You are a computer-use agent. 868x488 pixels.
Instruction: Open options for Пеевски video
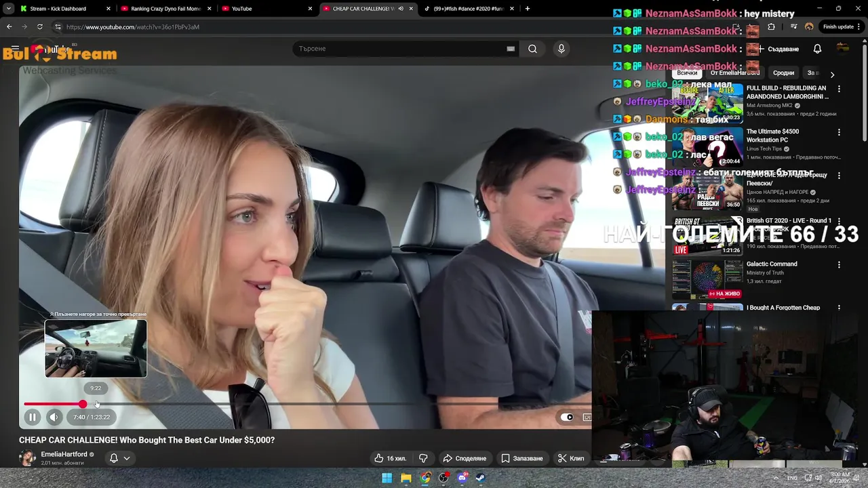pyautogui.click(x=839, y=176)
